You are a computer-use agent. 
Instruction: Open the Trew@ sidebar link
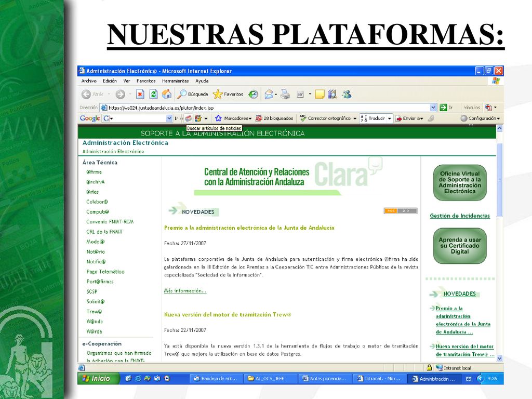point(94,311)
